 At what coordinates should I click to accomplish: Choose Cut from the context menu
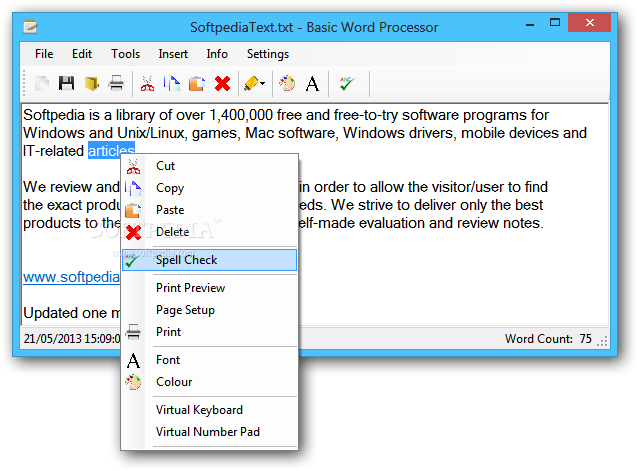click(210, 166)
